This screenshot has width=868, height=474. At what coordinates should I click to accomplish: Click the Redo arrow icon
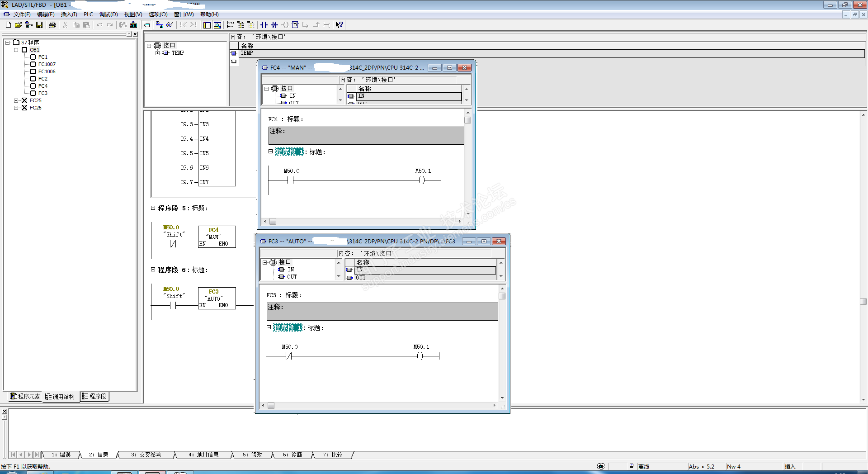[110, 25]
